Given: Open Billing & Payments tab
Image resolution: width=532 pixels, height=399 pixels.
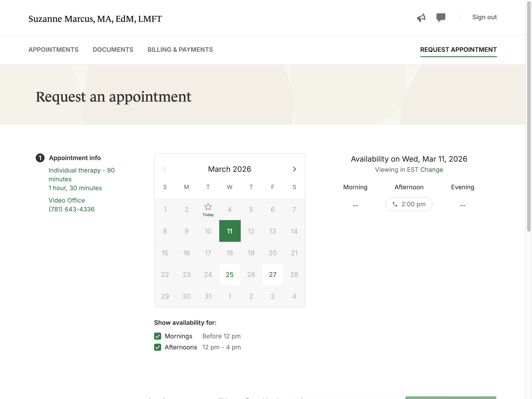Looking at the screenshot, I should pos(180,49).
